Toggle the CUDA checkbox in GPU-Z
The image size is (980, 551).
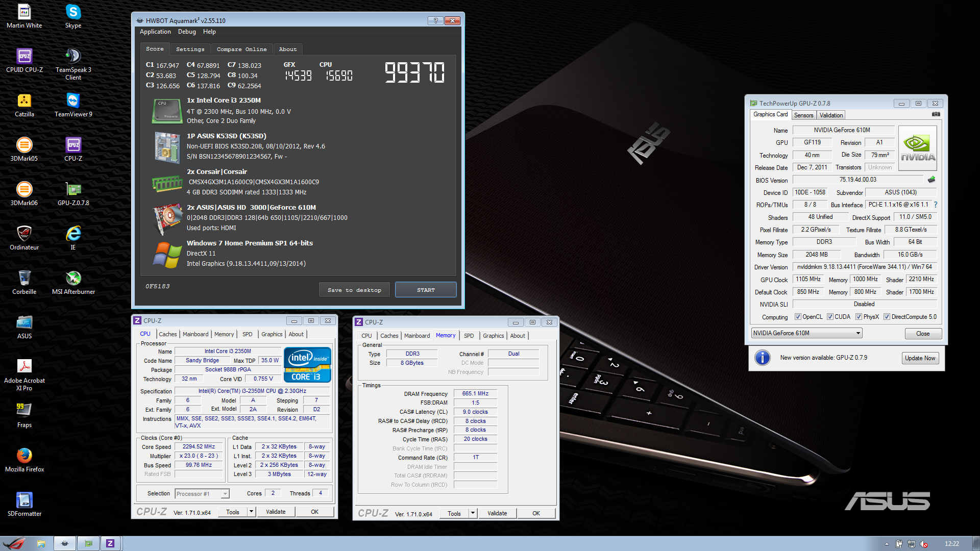coord(830,317)
